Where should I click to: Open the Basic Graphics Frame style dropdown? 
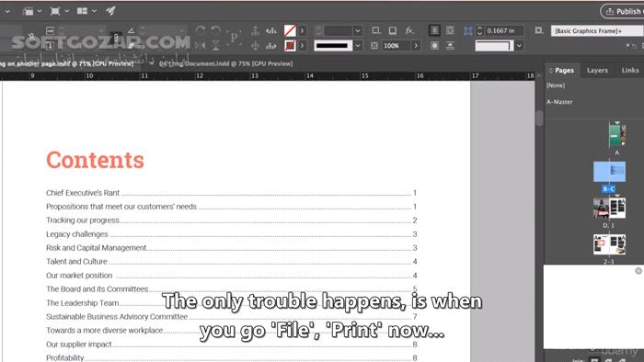[x=597, y=30]
